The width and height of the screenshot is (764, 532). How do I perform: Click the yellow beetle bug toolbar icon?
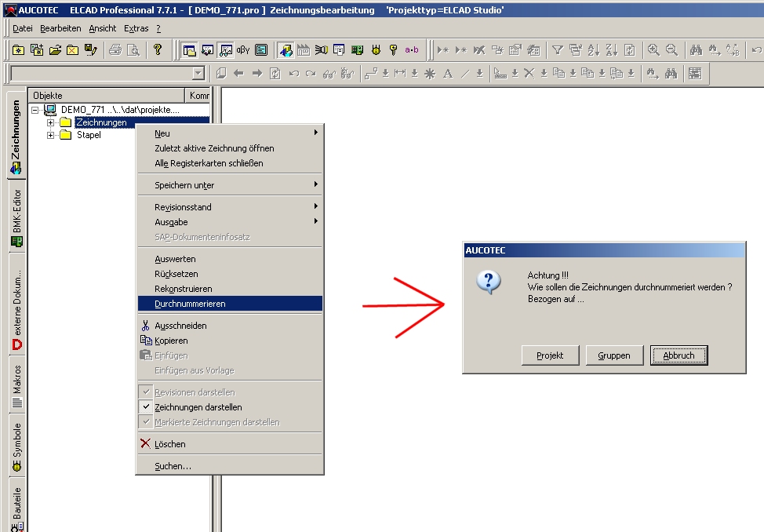click(376, 49)
